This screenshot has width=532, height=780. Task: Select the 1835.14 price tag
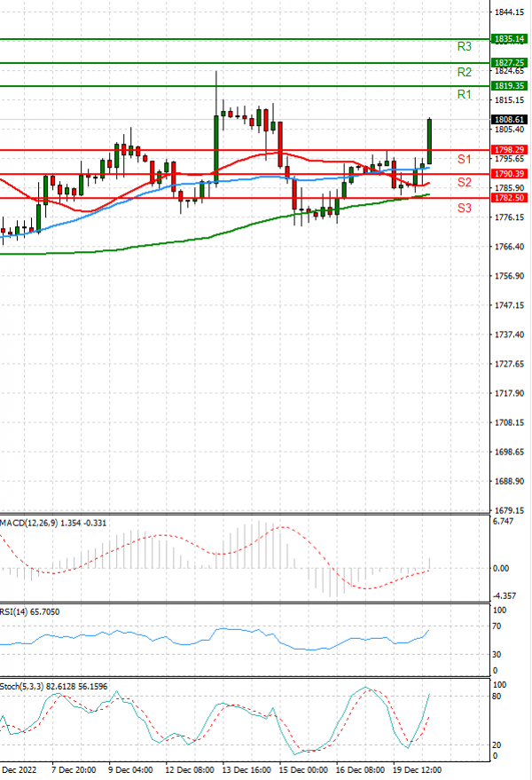click(509, 39)
